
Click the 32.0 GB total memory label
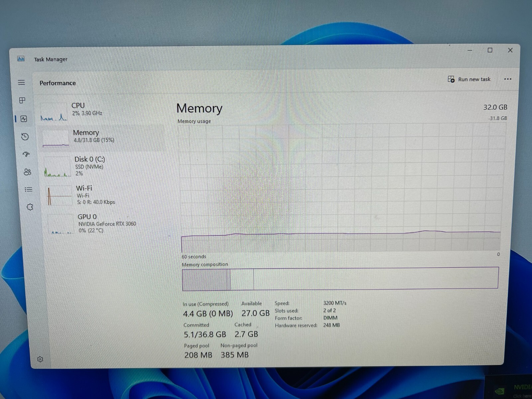click(495, 107)
